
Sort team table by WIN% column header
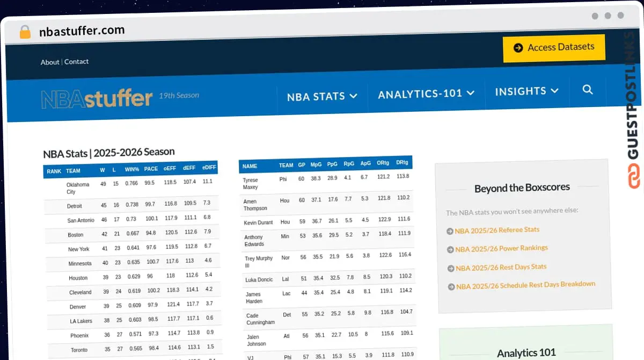click(132, 169)
